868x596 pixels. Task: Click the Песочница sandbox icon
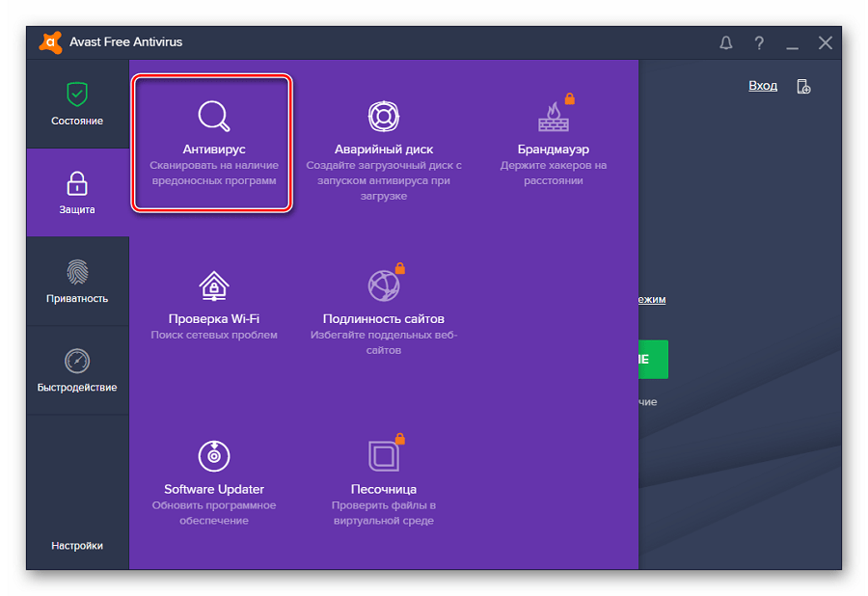[x=383, y=455]
